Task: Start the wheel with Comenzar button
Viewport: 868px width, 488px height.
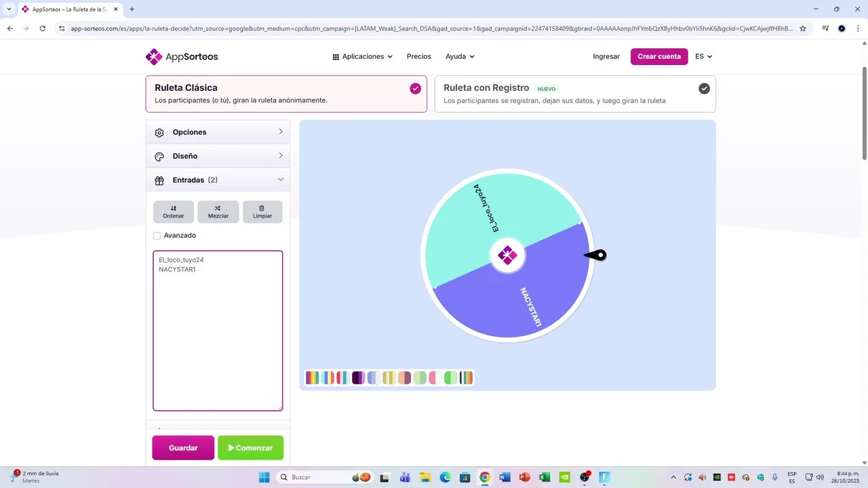Action: pos(250,448)
